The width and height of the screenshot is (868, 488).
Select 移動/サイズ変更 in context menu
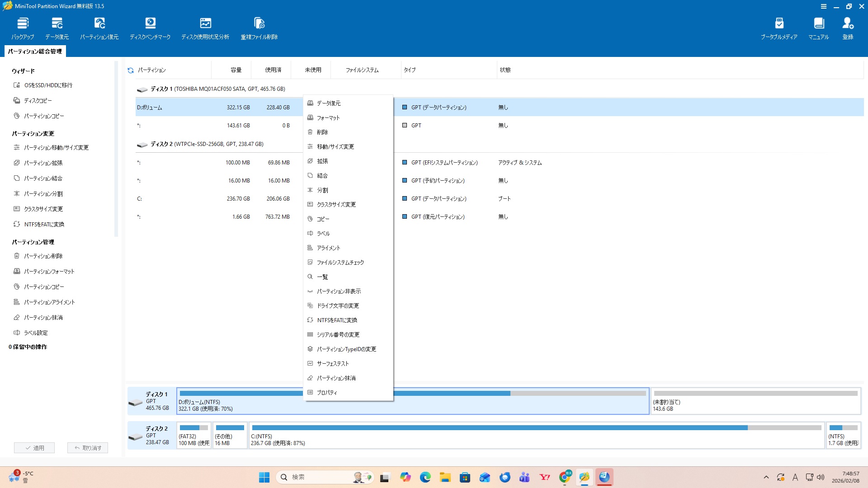[335, 147]
